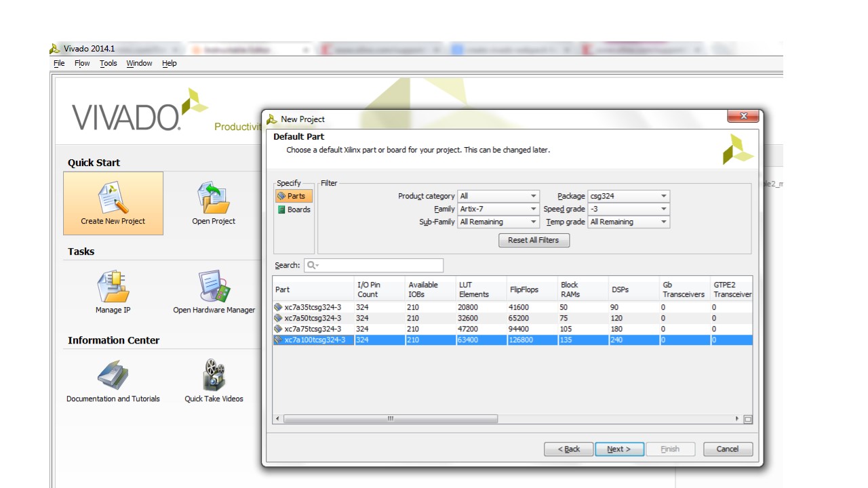Screen dimensions: 868x488
Task: Click Reset All Filters button
Action: pyautogui.click(x=534, y=240)
